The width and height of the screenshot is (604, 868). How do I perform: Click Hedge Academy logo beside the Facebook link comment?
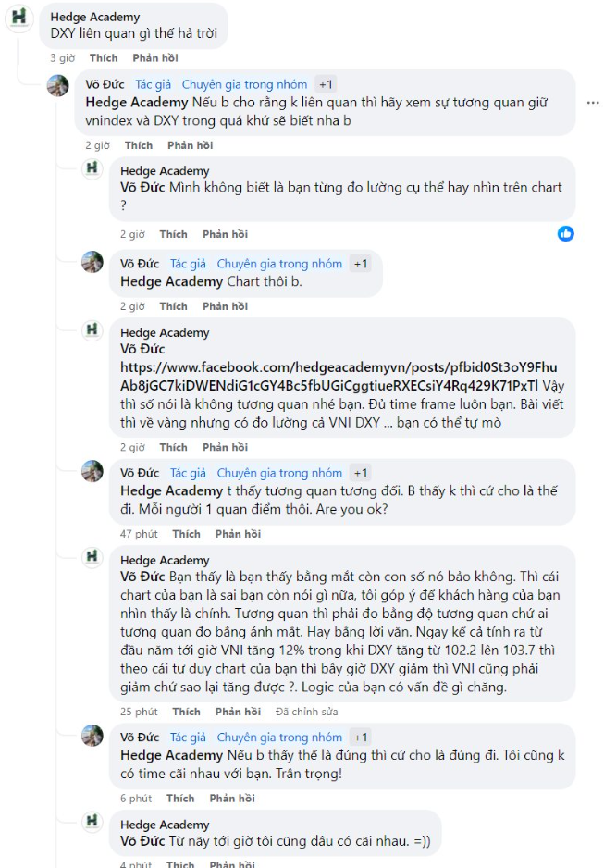92,330
